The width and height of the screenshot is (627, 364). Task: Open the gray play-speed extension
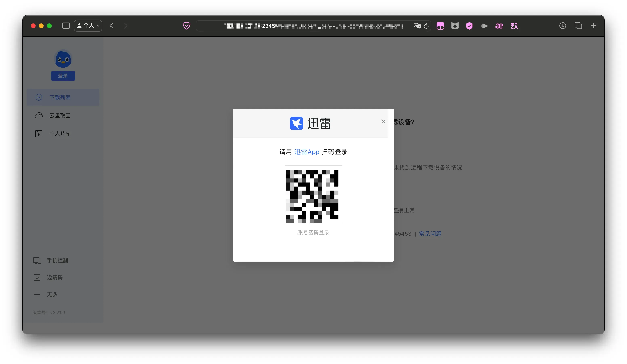484,26
